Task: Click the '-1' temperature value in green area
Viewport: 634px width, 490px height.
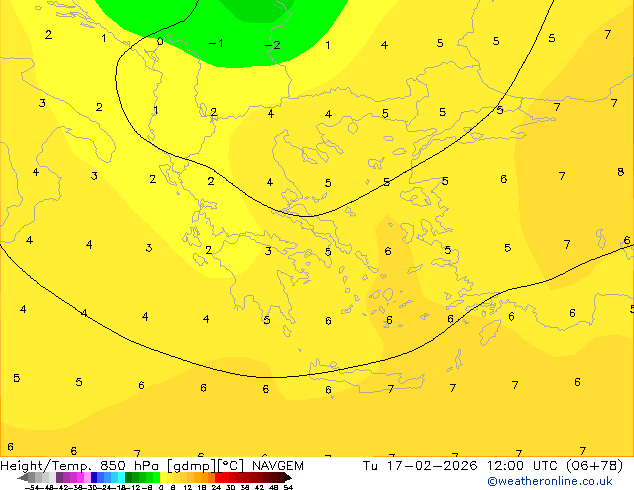Action: (x=216, y=43)
